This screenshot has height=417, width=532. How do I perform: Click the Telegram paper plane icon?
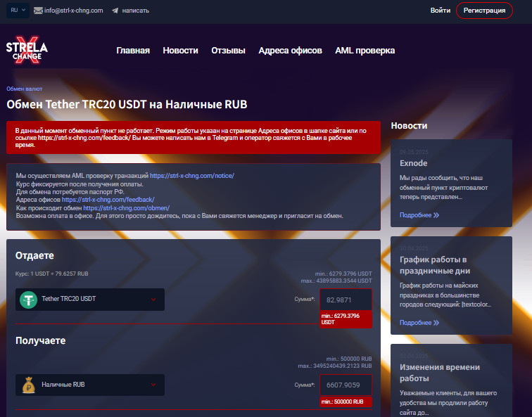[x=115, y=11]
